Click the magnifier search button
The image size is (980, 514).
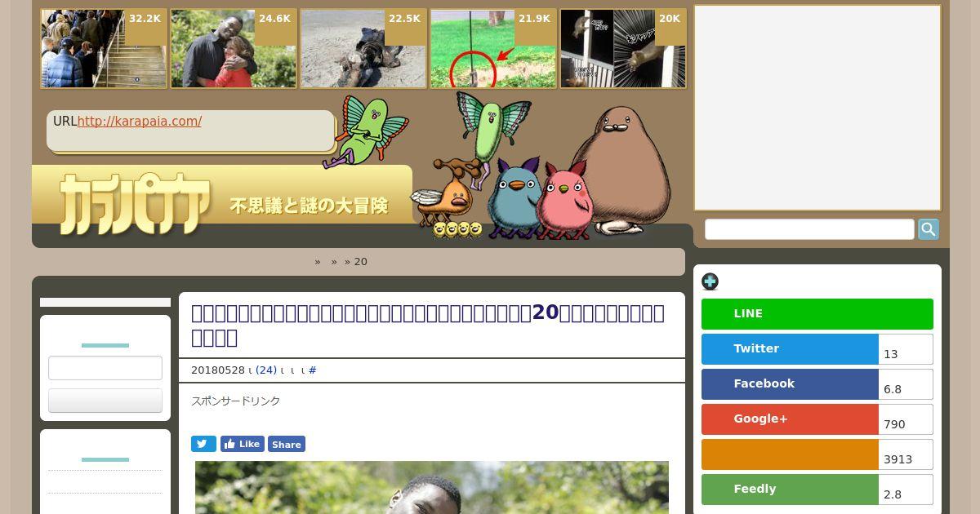click(929, 229)
